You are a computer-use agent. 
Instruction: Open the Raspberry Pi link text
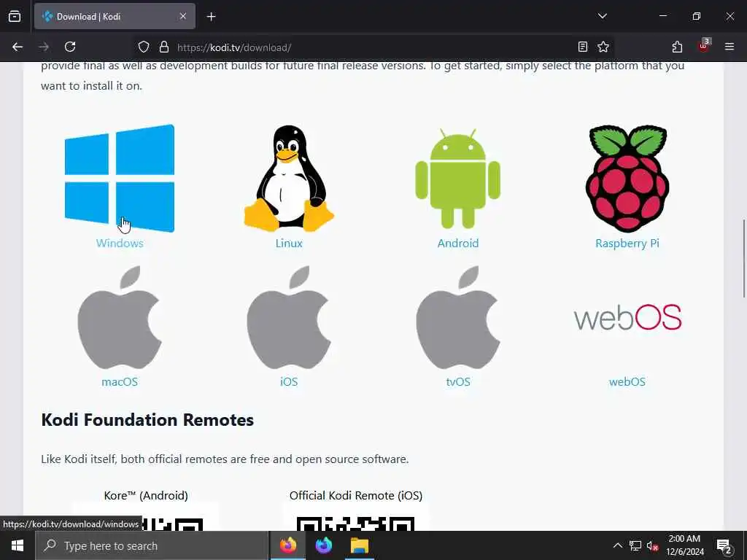(x=627, y=244)
